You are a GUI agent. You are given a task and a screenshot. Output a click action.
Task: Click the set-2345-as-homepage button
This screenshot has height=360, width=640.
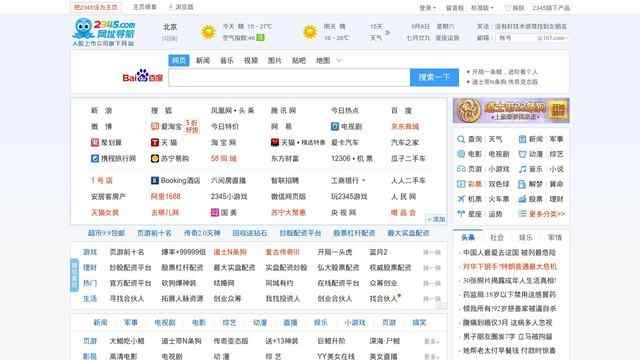[x=96, y=7]
